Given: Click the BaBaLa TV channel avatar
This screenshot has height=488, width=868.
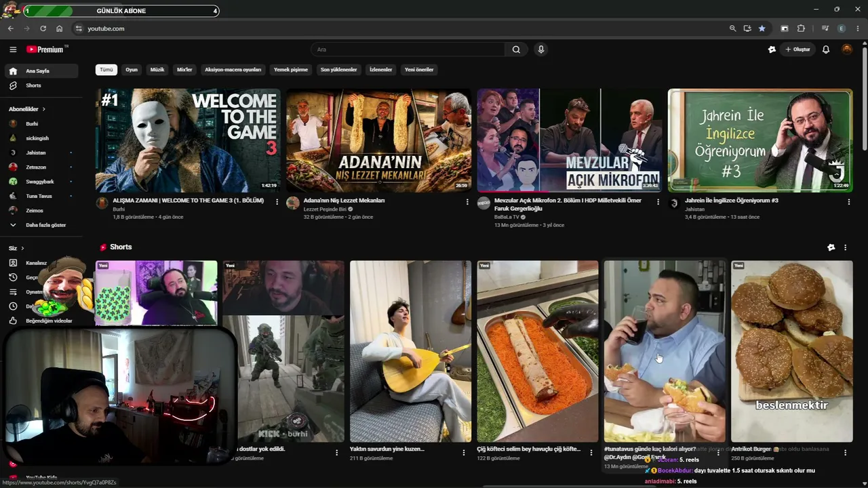Looking at the screenshot, I should tap(484, 203).
